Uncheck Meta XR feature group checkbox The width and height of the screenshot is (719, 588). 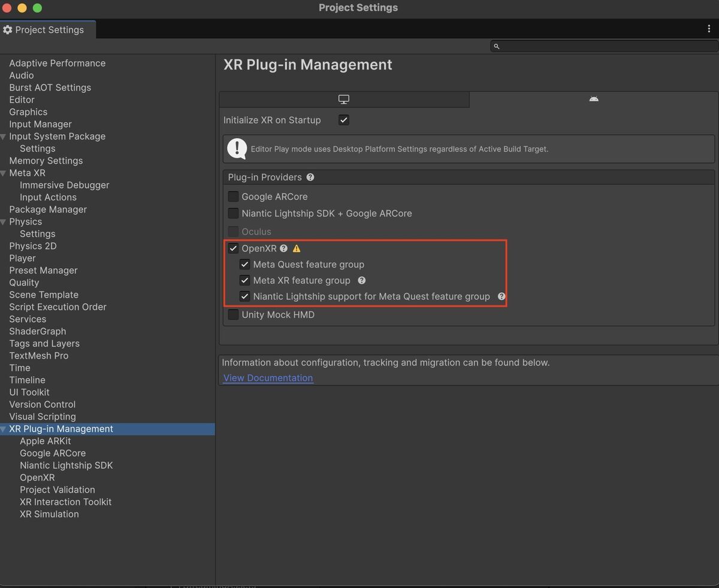[245, 280]
